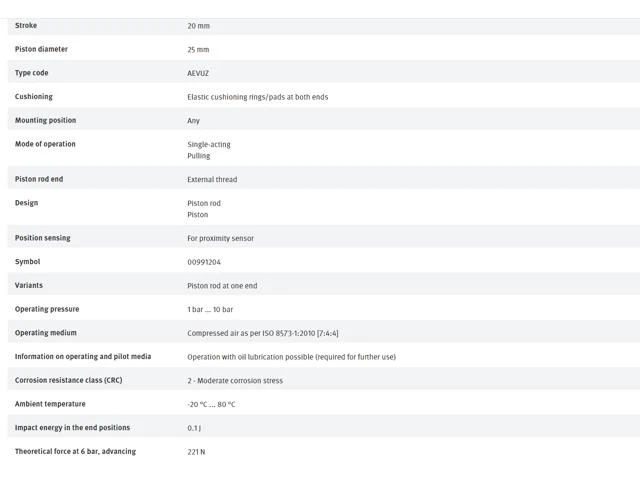640x480 pixels.
Task: Click the Stroke row label
Action: pyautogui.click(x=26, y=25)
